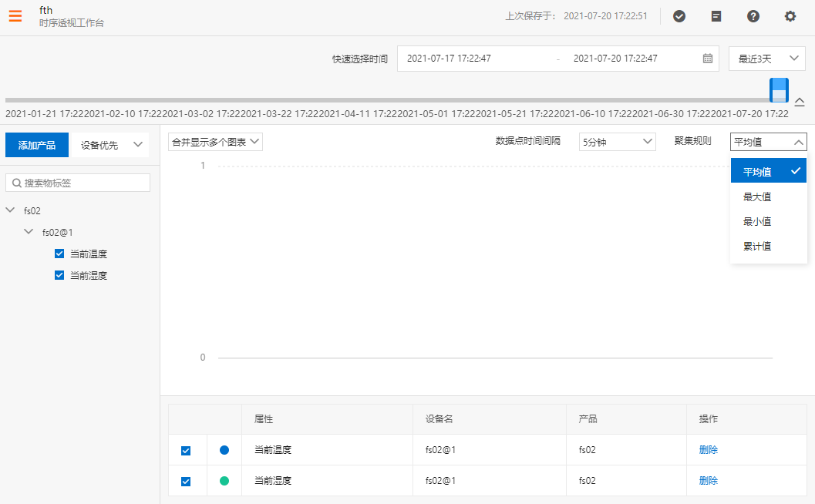Screen dimensions: 815x504
Task: Uncheck 当前湿度 in the device tree
Action: point(59,275)
